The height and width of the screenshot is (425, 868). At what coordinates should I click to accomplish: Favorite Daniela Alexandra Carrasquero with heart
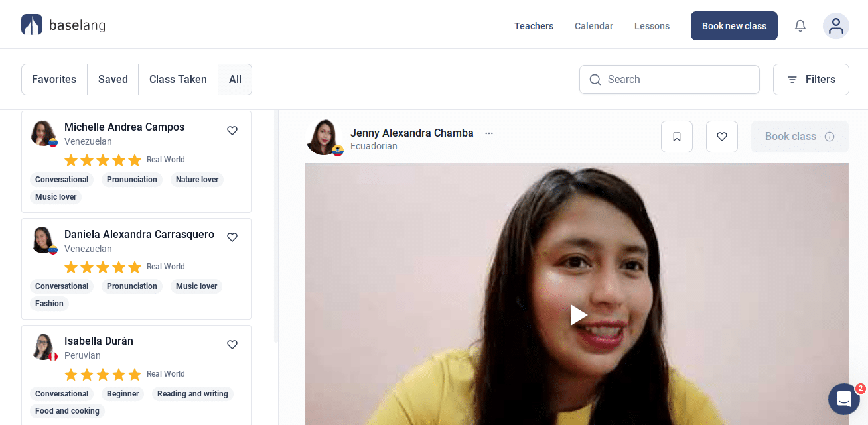pos(232,237)
